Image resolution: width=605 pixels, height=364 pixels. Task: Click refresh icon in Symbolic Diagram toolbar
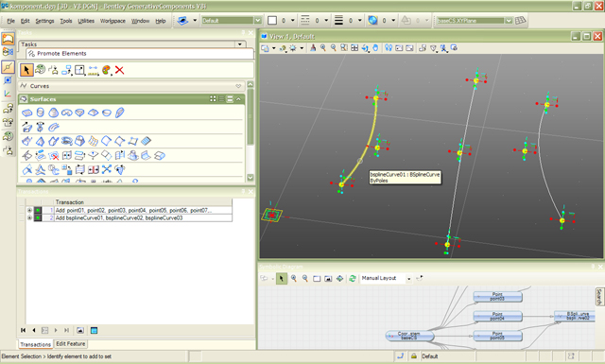coord(353,278)
